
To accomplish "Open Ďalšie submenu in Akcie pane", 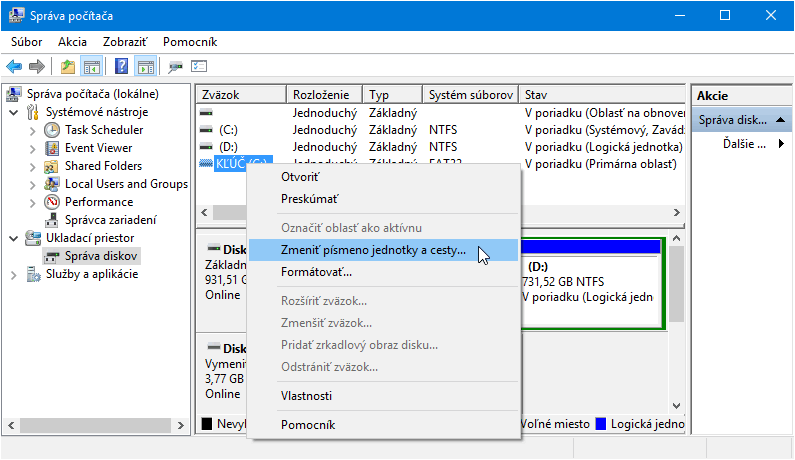I will (752, 144).
